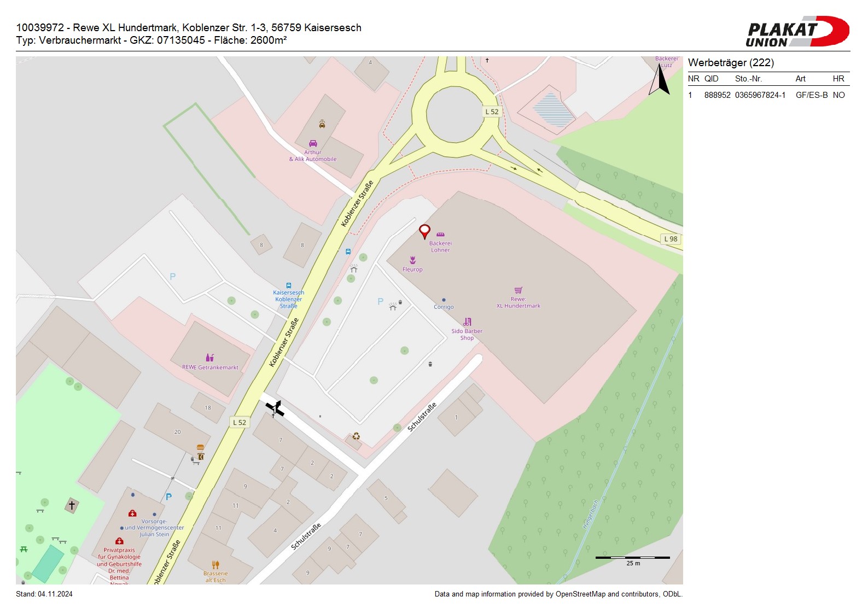The width and height of the screenshot is (868, 614).
Task: Click the Sto.-Nr. column header
Action: click(x=748, y=79)
